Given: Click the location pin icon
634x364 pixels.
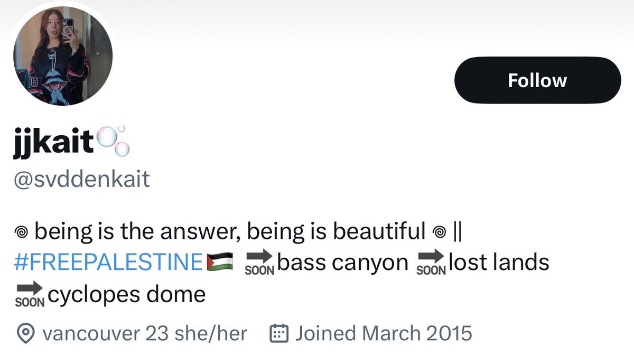Looking at the screenshot, I should click(26, 333).
